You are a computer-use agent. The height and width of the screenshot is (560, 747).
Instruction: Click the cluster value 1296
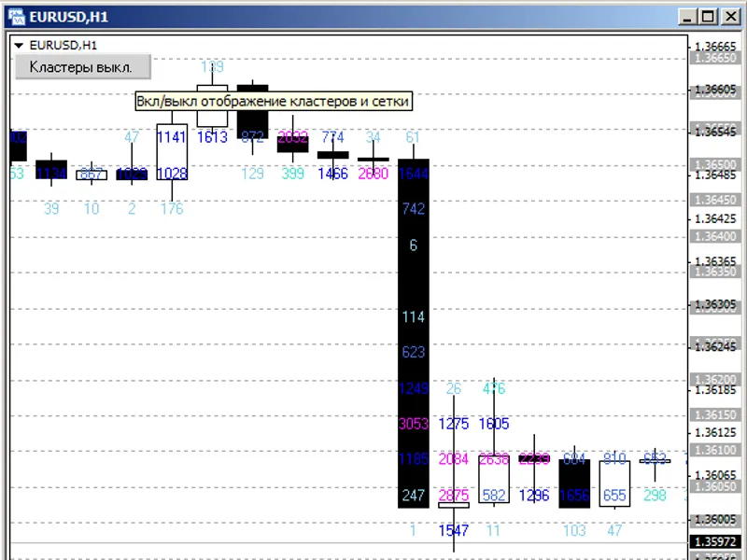[x=534, y=496]
